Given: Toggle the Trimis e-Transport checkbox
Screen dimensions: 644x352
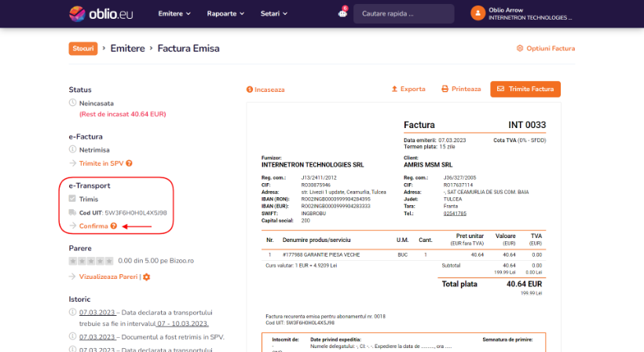Looking at the screenshot, I should click(72, 199).
